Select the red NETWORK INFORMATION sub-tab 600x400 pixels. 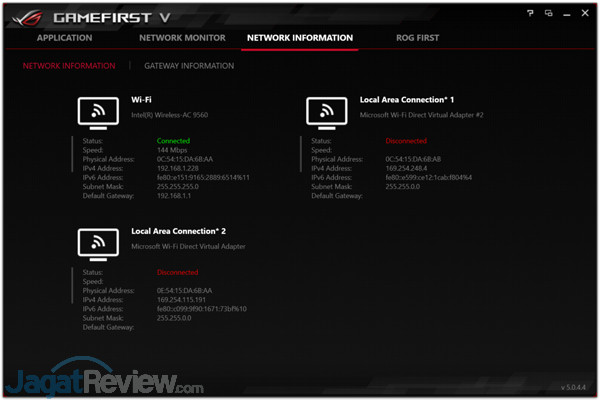[69, 66]
